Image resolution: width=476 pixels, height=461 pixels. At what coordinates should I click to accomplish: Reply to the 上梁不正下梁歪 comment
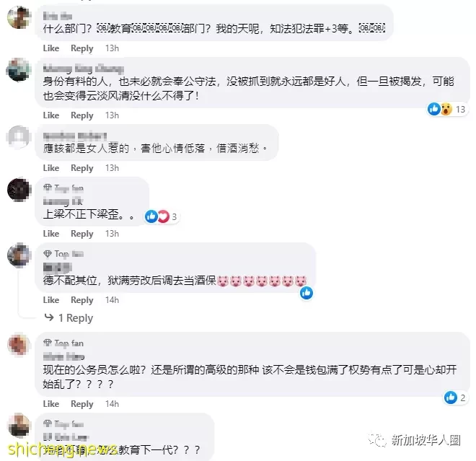pyautogui.click(x=82, y=234)
